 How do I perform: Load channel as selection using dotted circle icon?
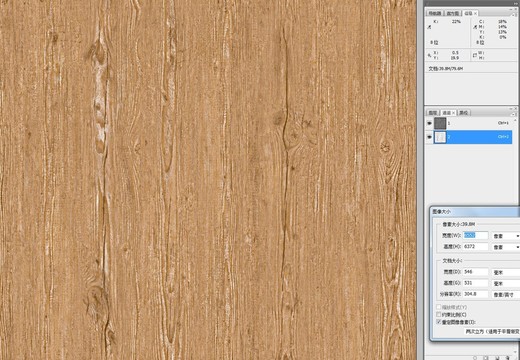pyautogui.click(x=475, y=358)
